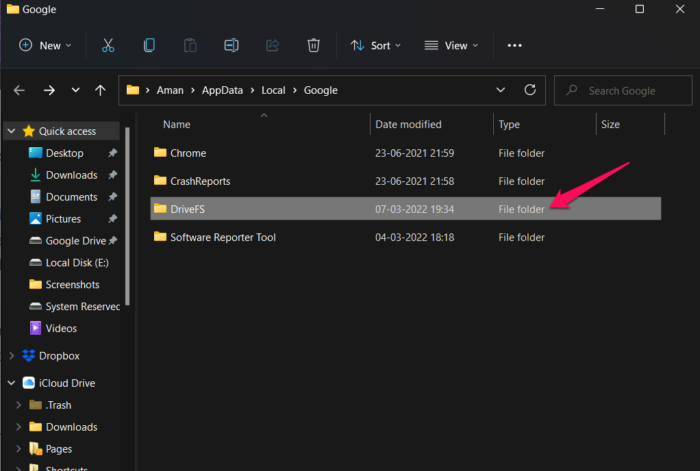Open the View dropdown menu
Screen dimensions: 700x471
(451, 45)
